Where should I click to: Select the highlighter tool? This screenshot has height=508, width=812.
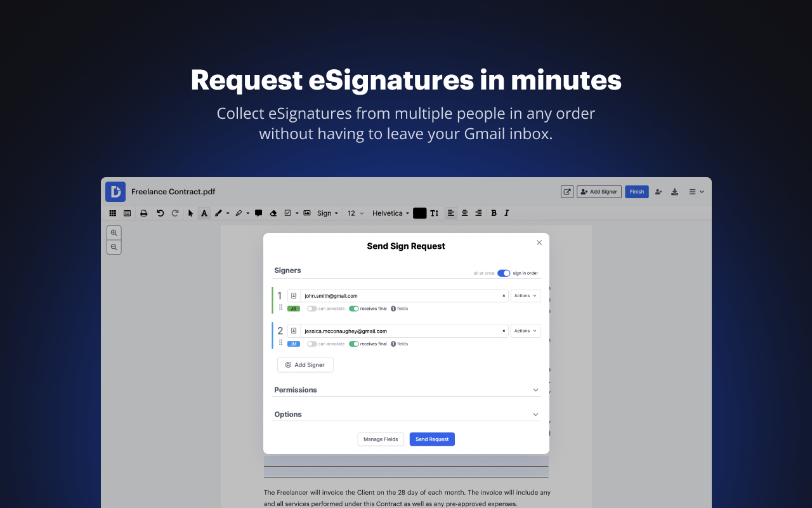[x=239, y=213]
